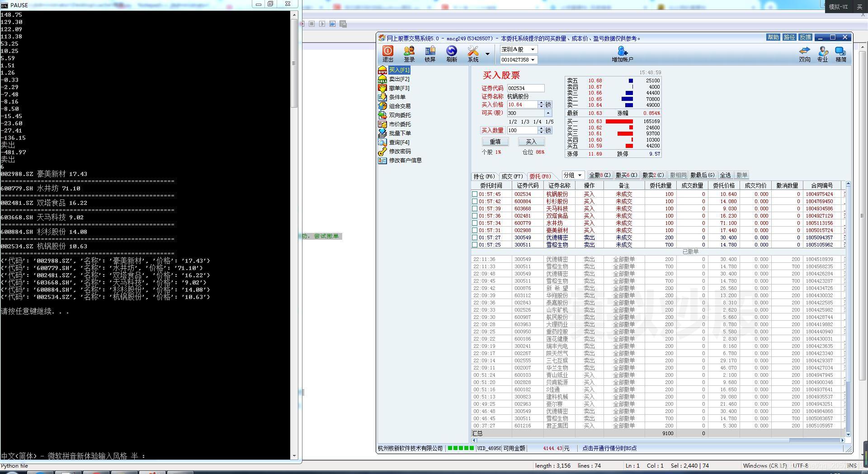Switch to 双向 two-way mode icon

(805, 54)
